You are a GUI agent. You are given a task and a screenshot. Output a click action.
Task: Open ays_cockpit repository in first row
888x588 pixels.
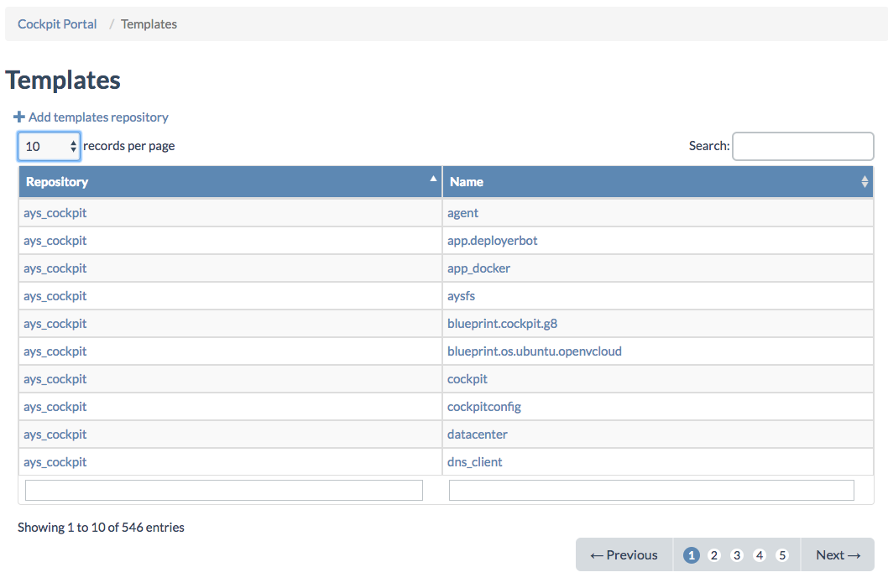tap(55, 213)
